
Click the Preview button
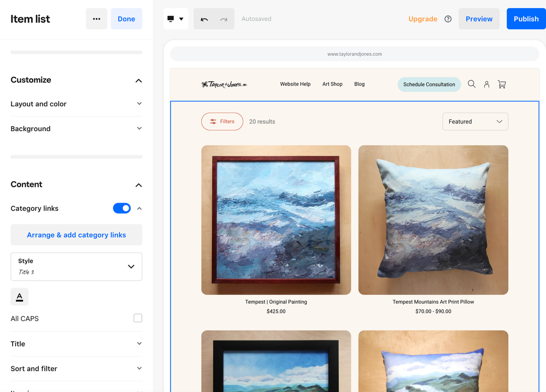[x=479, y=19]
